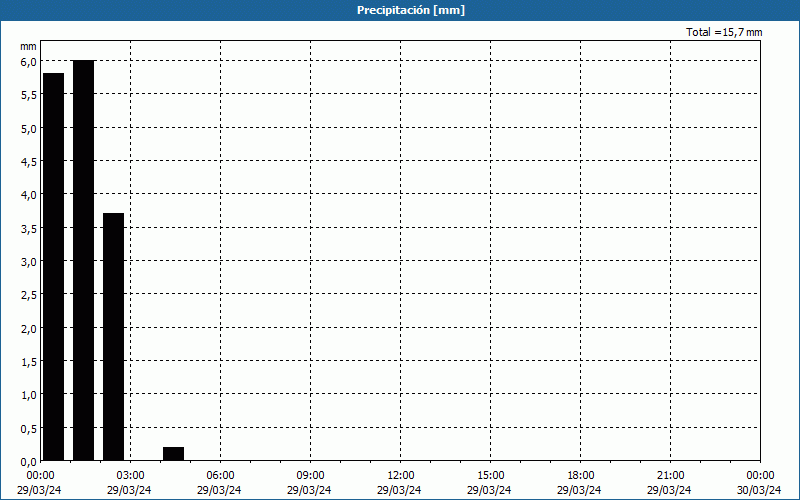Image resolution: width=800 pixels, height=500 pixels.
Task: Click the 5,0 y-axis value
Action: tap(29, 129)
